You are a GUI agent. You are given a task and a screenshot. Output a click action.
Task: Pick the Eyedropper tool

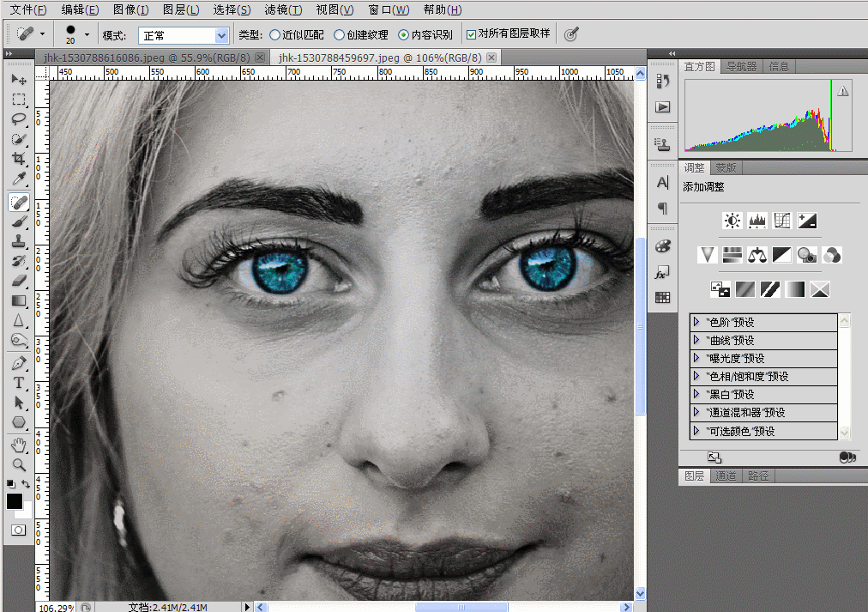pyautogui.click(x=19, y=179)
